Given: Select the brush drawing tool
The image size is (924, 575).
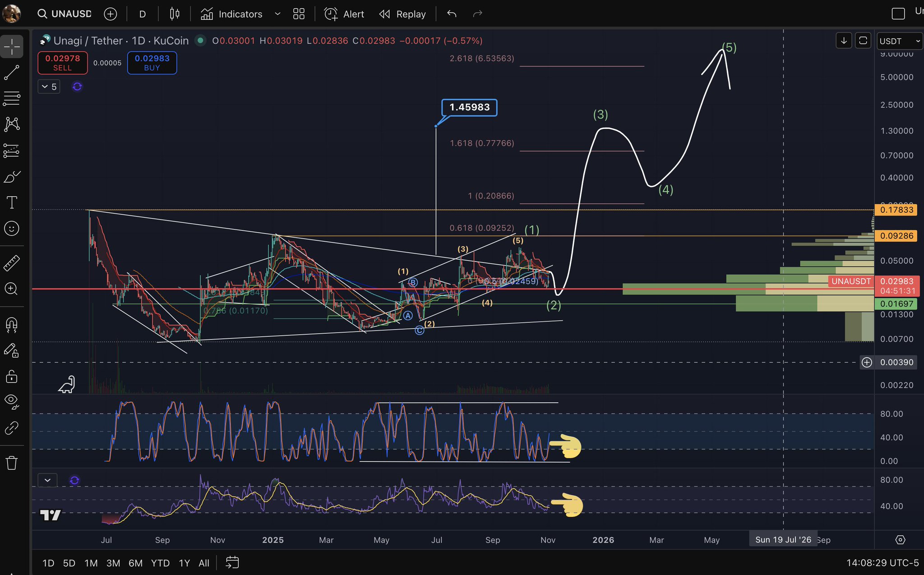Looking at the screenshot, I should pyautogui.click(x=12, y=177).
